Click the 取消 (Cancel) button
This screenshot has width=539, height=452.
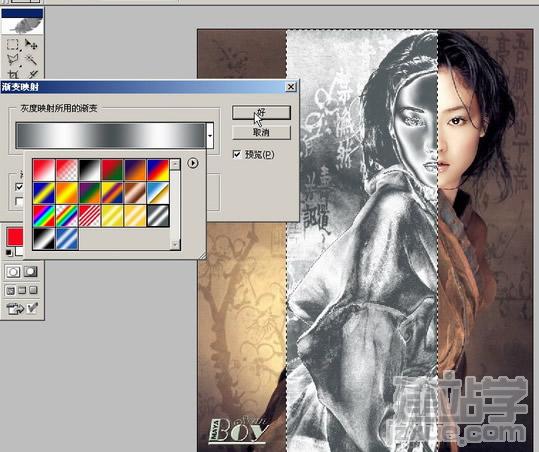(x=261, y=132)
